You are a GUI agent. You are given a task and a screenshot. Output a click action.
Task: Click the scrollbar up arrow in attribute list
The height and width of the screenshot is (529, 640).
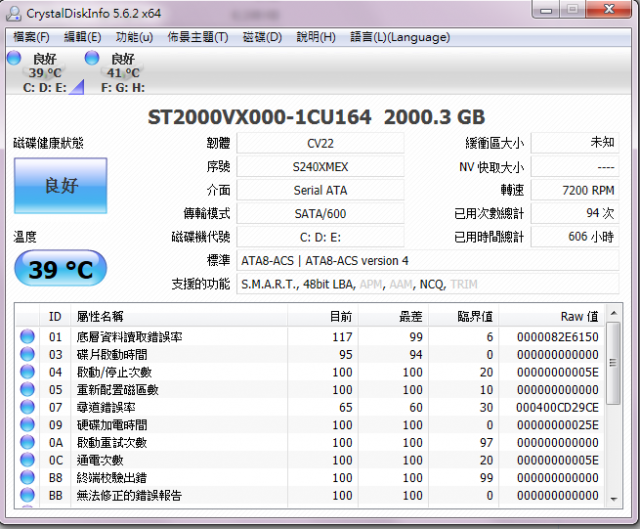point(613,313)
